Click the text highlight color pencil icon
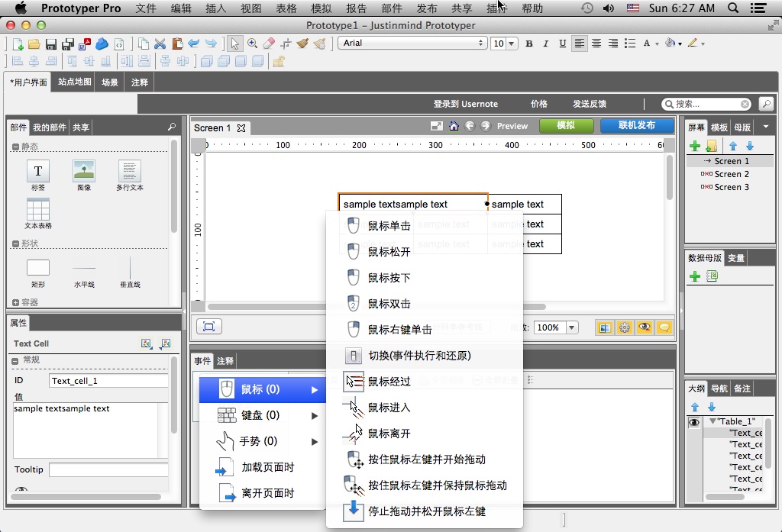782x532 pixels. [693, 44]
